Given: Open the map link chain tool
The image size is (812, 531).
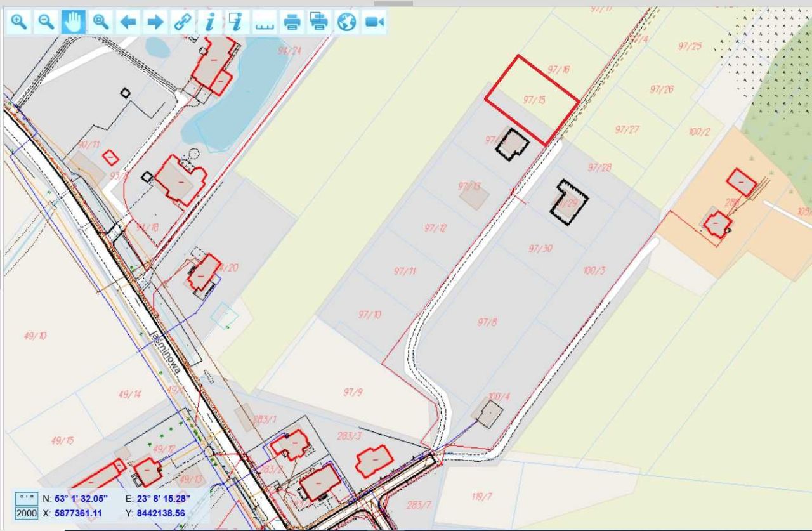Looking at the screenshot, I should coord(182,22).
